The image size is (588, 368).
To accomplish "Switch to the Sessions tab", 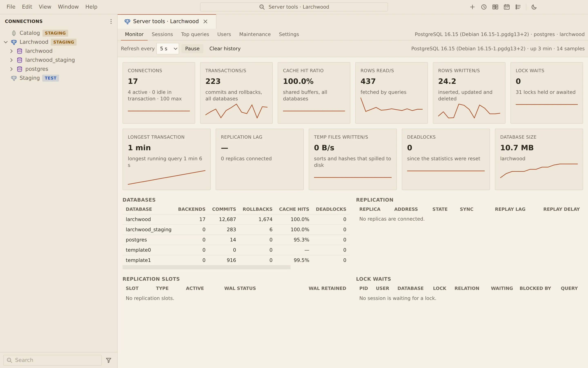I will 162,34.
